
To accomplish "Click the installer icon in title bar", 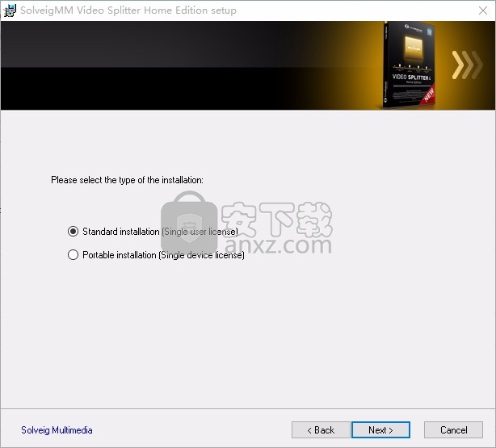I will [10, 10].
